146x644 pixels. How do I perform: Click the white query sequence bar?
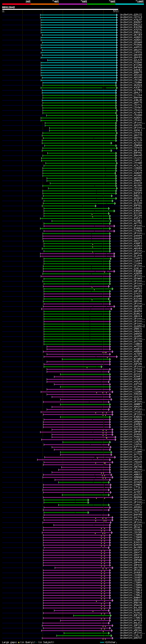point(60,9)
